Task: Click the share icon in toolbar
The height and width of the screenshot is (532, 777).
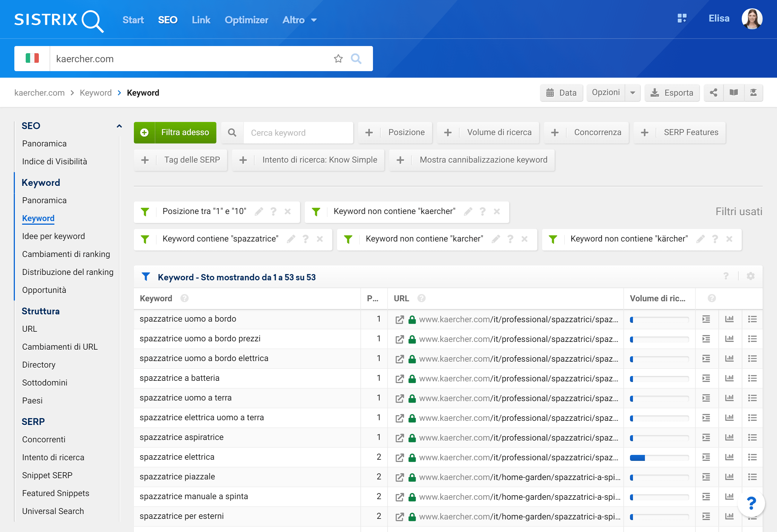Action: [x=713, y=93]
